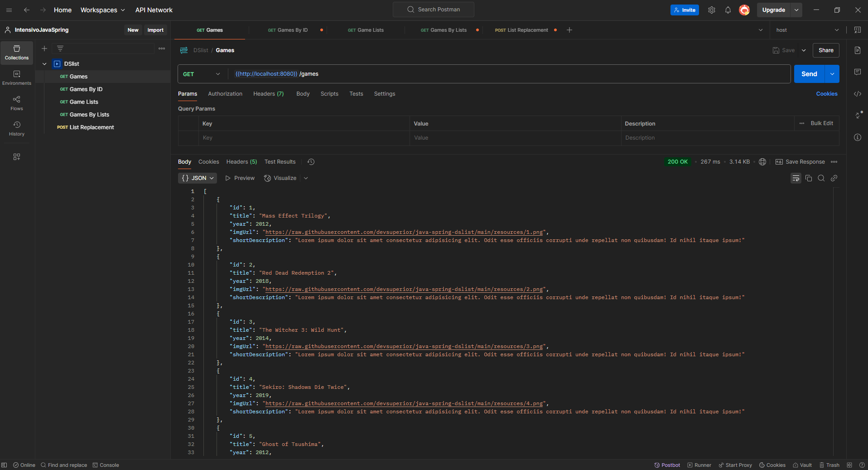Open response Headers (5) tab
Viewport: 868px width, 470px height.
[241, 162]
